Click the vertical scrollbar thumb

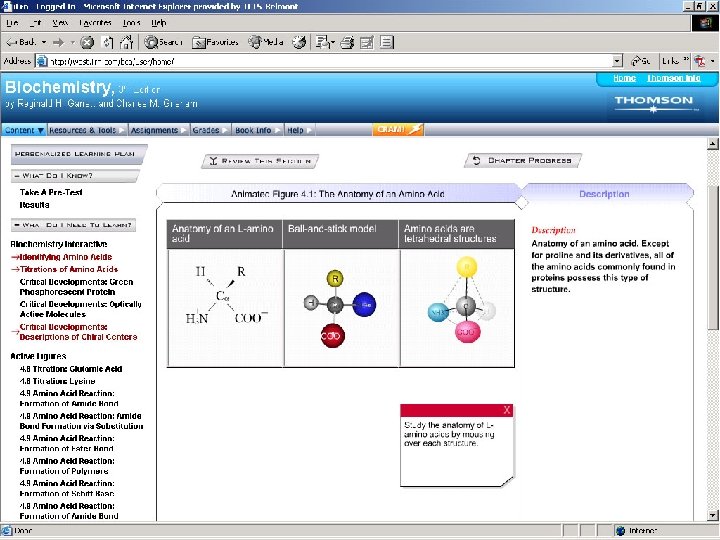click(x=713, y=257)
